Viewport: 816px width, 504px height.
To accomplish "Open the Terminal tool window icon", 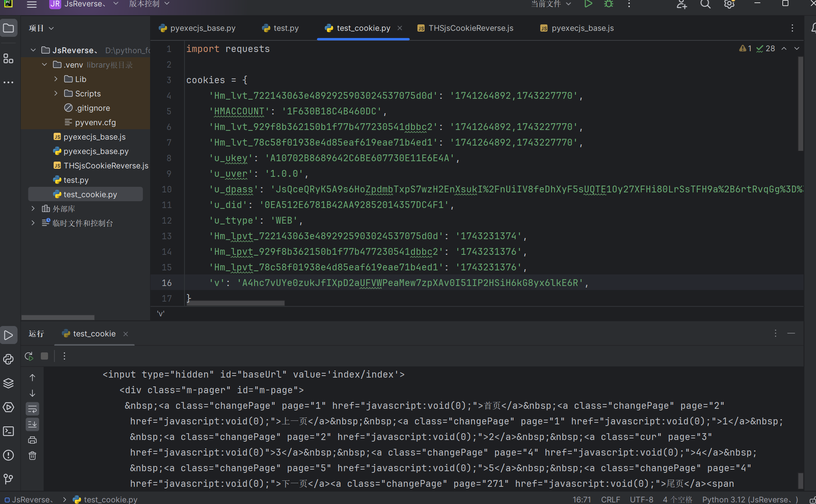I will [8, 431].
